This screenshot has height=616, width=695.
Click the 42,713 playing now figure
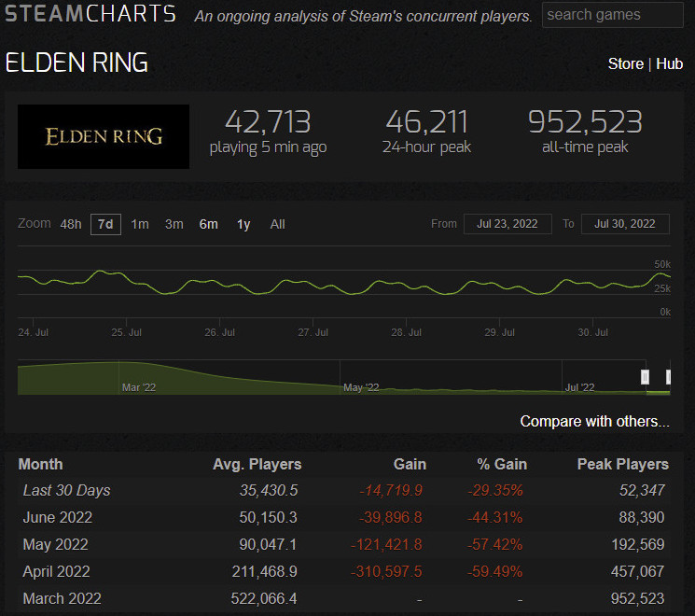tap(268, 122)
